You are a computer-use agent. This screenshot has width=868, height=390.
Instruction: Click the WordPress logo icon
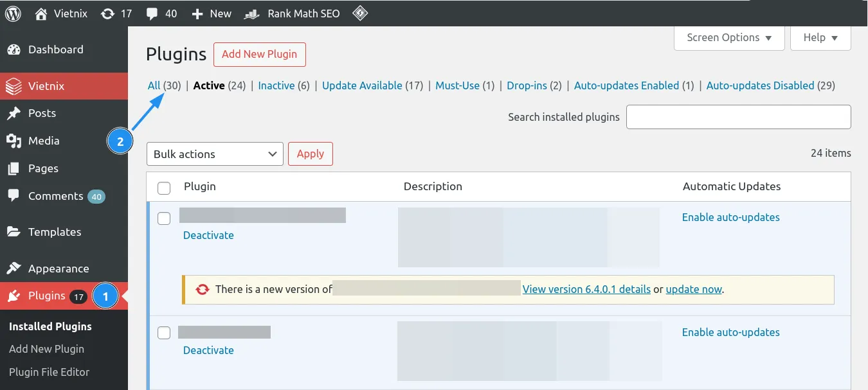(14, 13)
